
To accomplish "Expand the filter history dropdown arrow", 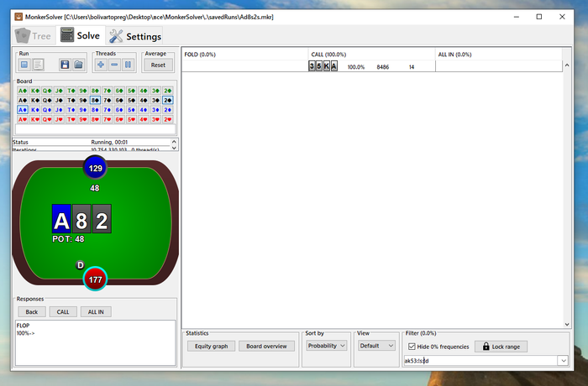I will point(564,361).
